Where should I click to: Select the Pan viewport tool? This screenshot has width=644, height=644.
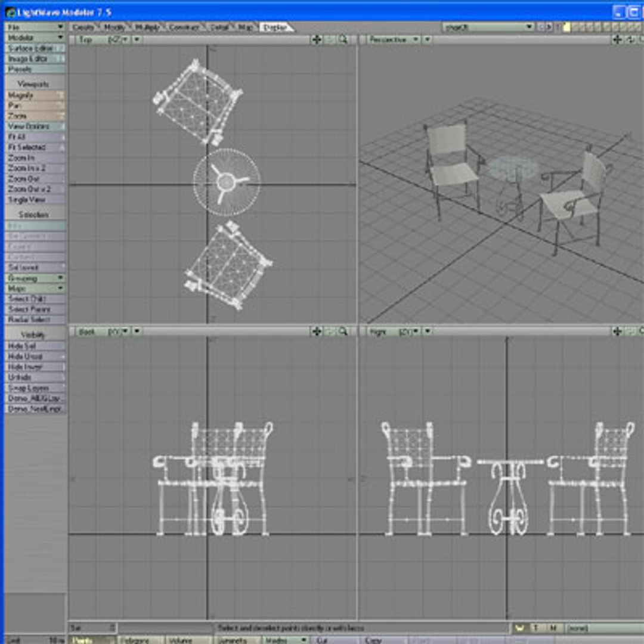pyautogui.click(x=35, y=106)
